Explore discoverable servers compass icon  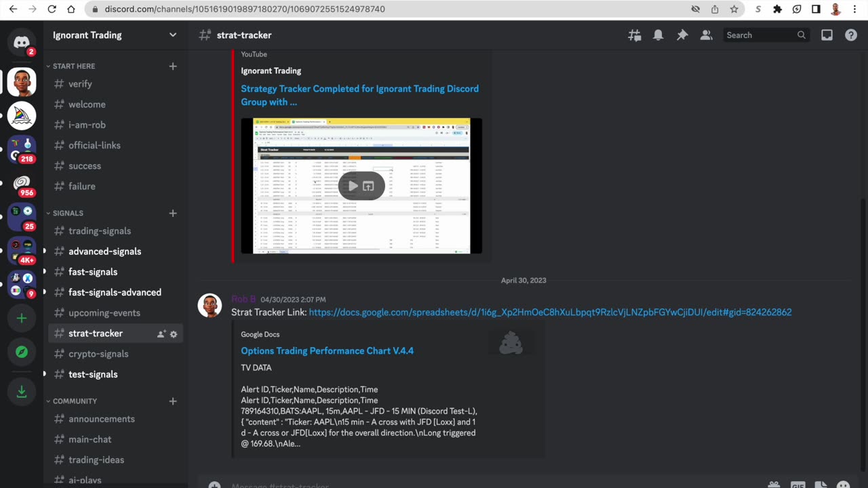click(22, 352)
